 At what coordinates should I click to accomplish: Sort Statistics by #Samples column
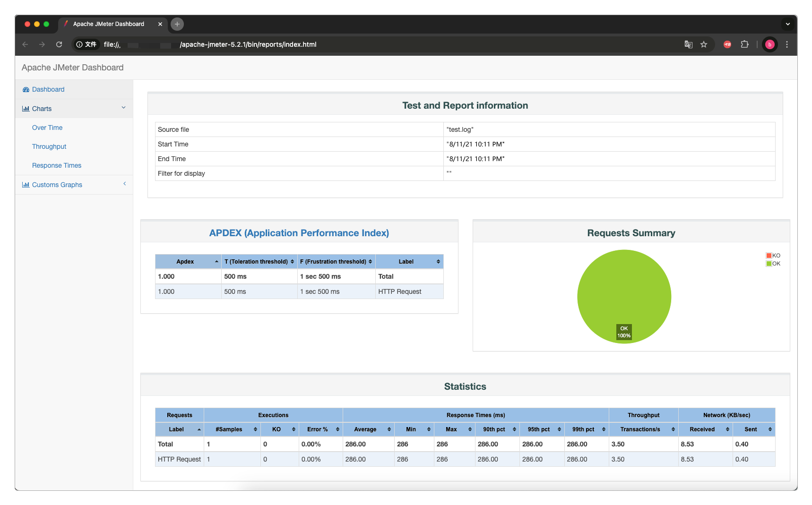click(x=232, y=429)
